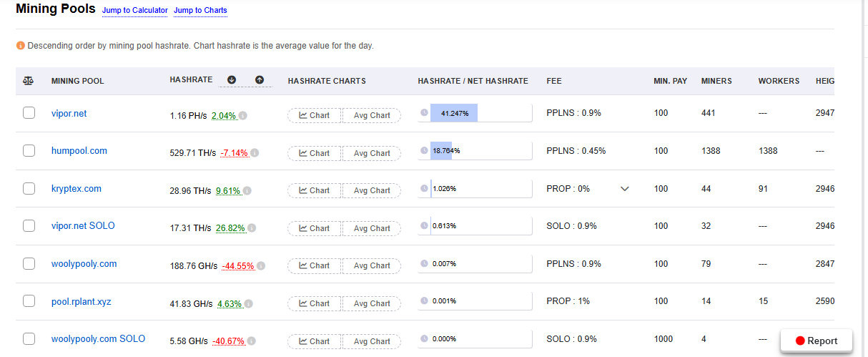The width and height of the screenshot is (868, 357).
Task: Check the vipor.net row checkbox
Action: [29, 113]
